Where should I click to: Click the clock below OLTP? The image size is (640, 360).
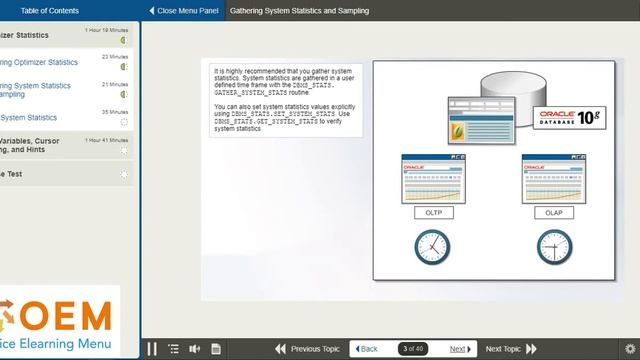pos(432,247)
